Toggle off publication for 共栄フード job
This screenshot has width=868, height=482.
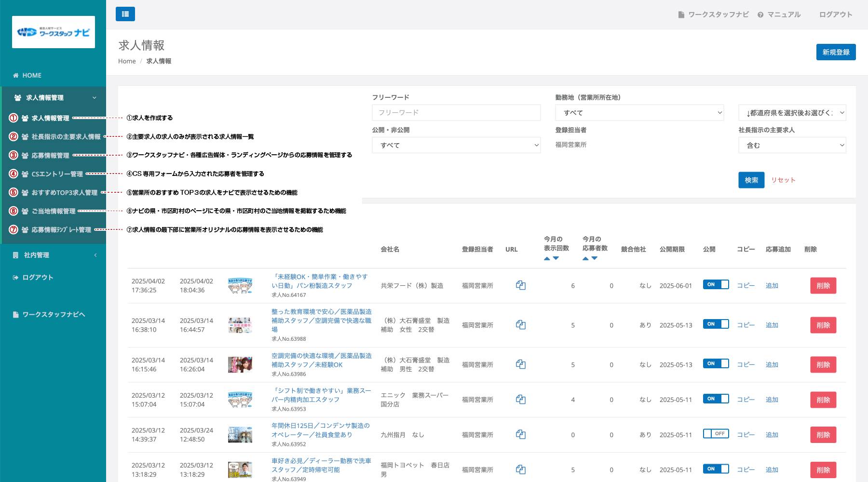716,284
